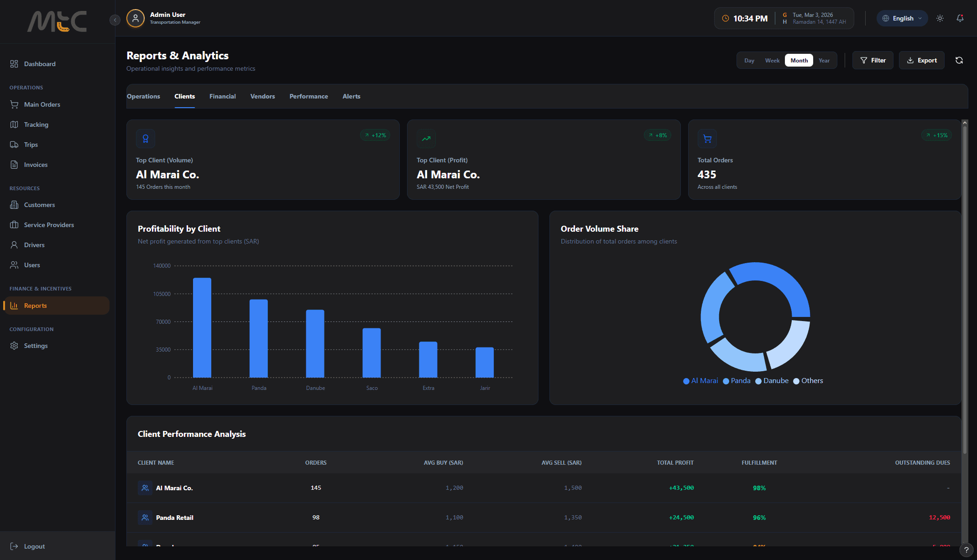Image resolution: width=977 pixels, height=560 pixels.
Task: Select the Drivers person icon
Action: [x=14, y=245]
